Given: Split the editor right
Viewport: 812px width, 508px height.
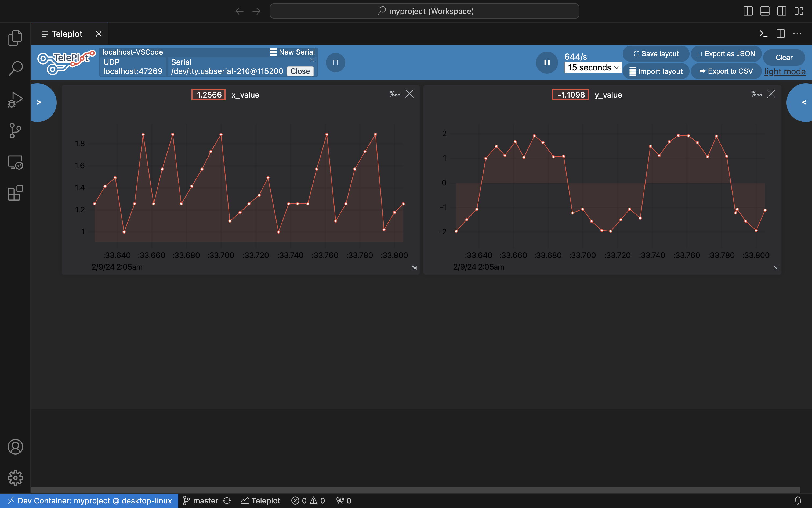Looking at the screenshot, I should pyautogui.click(x=781, y=34).
